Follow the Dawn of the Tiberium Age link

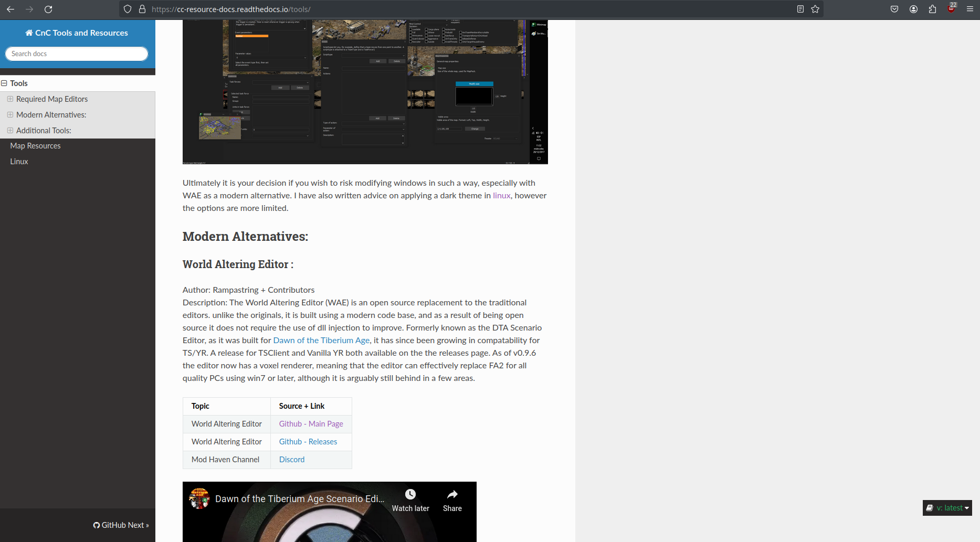(x=321, y=340)
